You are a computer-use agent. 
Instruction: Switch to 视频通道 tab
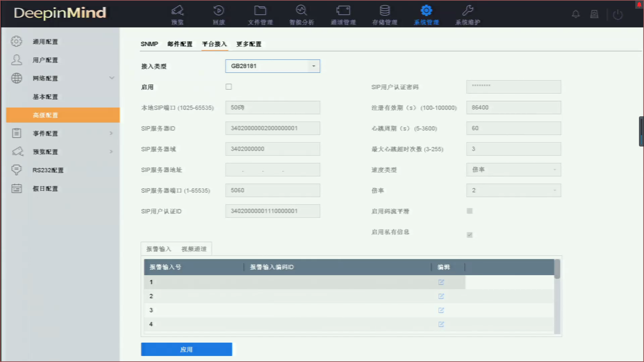[194, 249]
